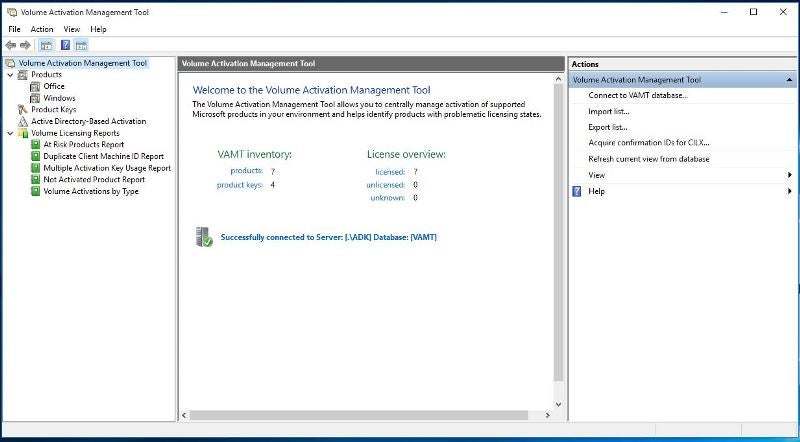Click the vertical scrollbar up arrow
This screenshot has width=800, height=442.
558,79
